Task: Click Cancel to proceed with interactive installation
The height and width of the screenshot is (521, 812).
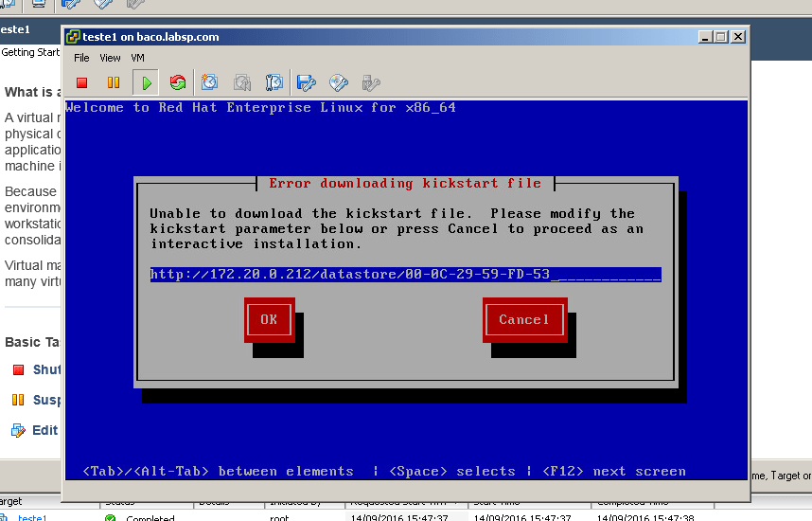Action: click(x=524, y=320)
